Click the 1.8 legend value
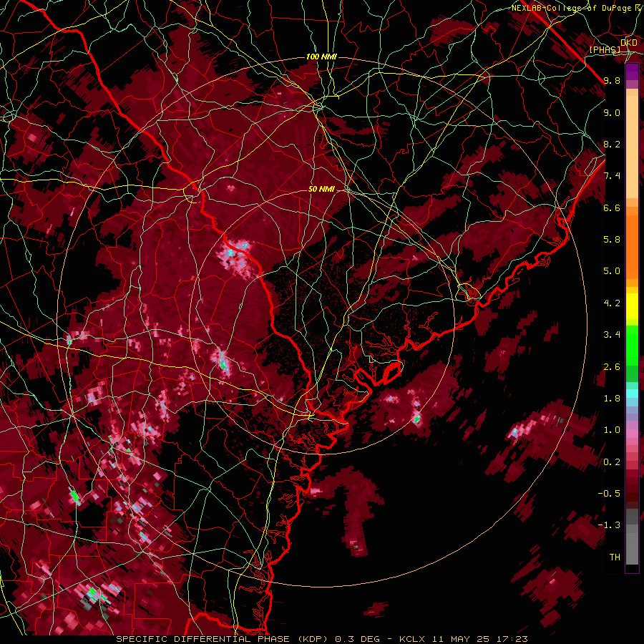 click(612, 399)
